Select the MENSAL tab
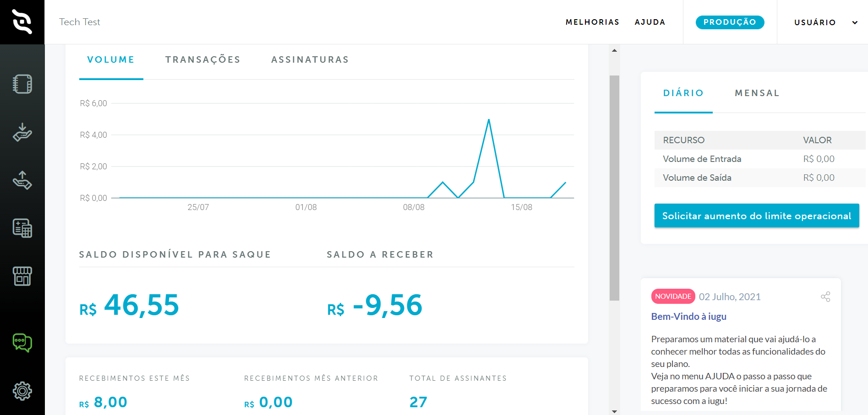 757,93
